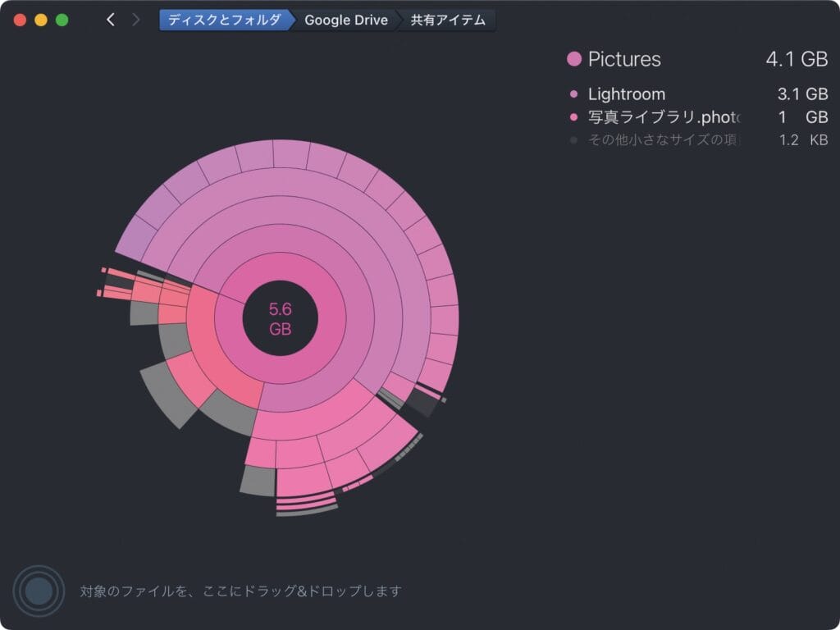
Task: Go to Google Drive breadcrumb
Action: tap(345, 20)
